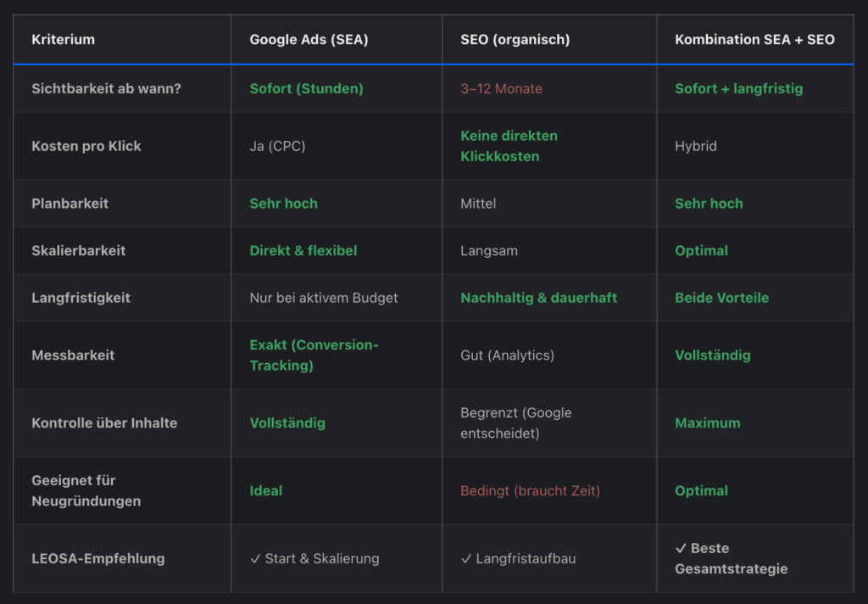This screenshot has width=868, height=604.
Task: Click the 'Gut (Analytics)' cell
Action: click(x=507, y=355)
